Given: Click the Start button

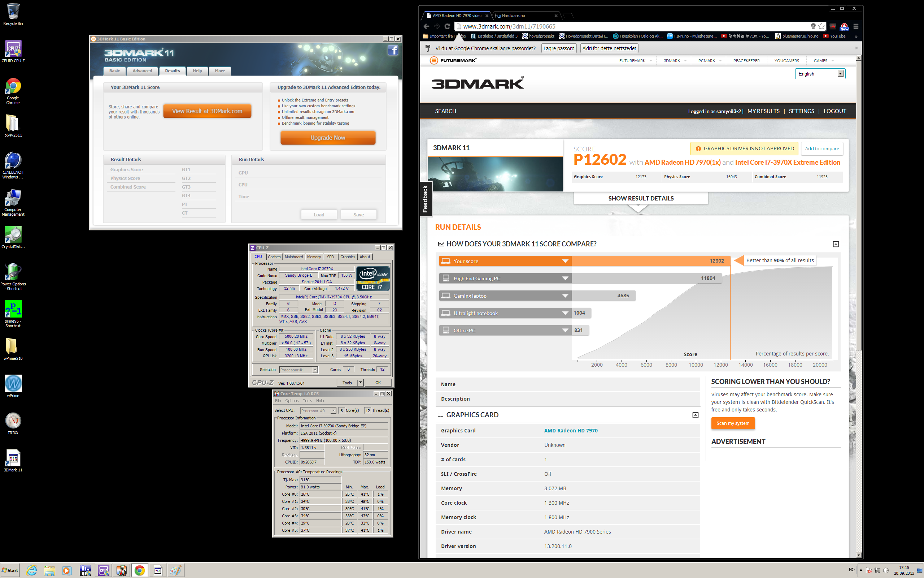Looking at the screenshot, I should 10,570.
